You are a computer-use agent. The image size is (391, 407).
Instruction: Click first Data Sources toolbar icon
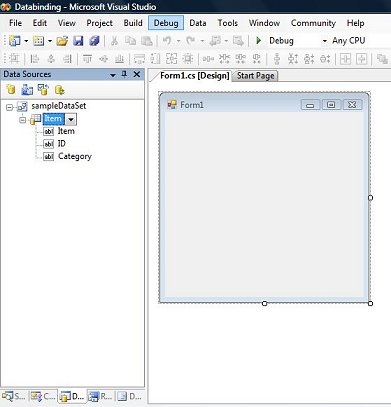[x=11, y=89]
